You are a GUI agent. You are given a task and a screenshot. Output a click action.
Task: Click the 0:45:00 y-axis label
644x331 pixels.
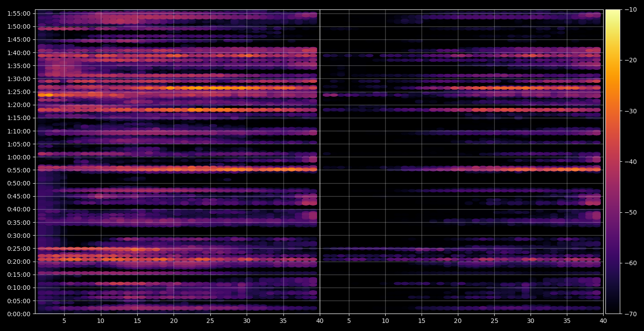click(x=19, y=196)
